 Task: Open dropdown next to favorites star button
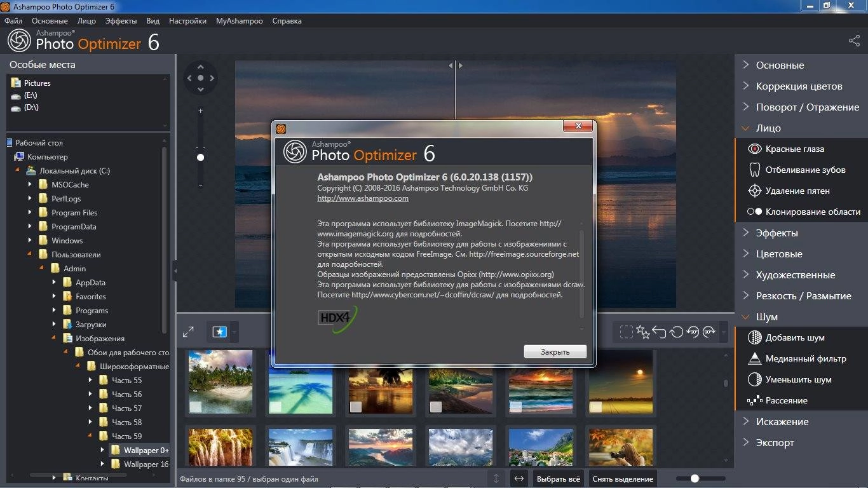pos(235,332)
